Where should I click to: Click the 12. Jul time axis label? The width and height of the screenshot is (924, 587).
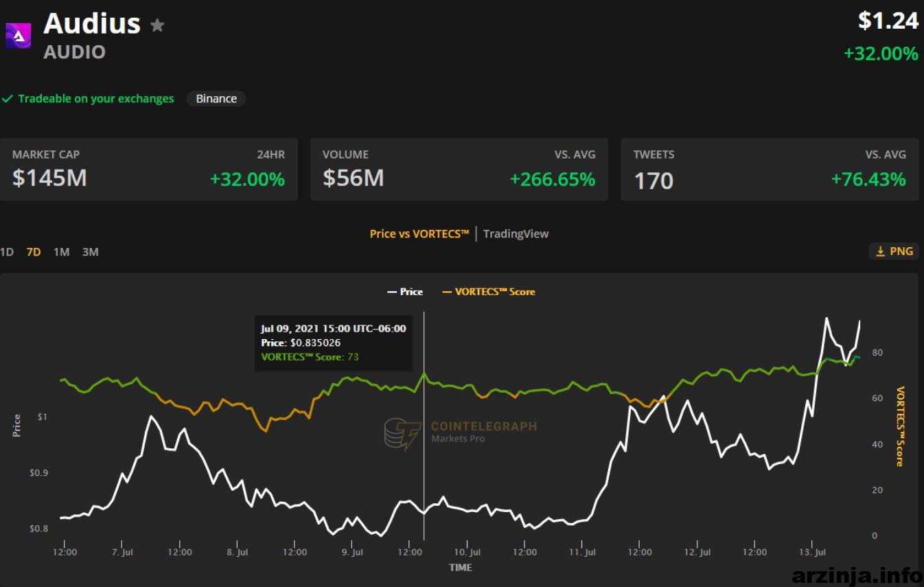(697, 552)
